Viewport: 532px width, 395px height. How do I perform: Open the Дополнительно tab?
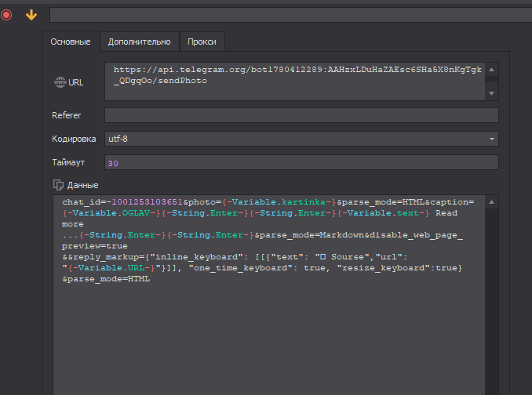pos(139,42)
